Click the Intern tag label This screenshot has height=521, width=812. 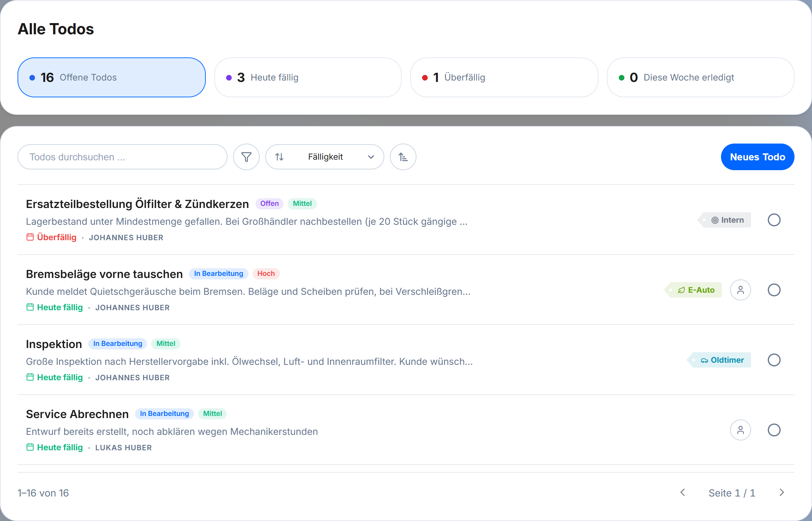pyautogui.click(x=724, y=220)
